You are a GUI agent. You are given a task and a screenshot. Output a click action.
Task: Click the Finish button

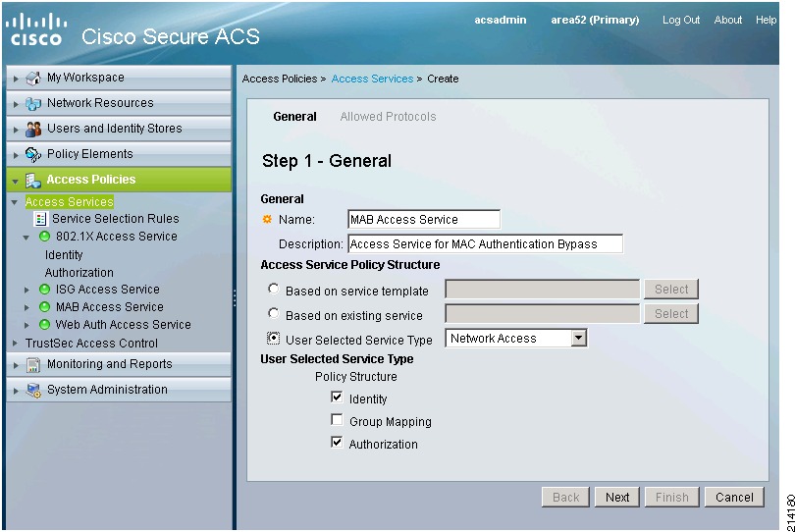tap(671, 497)
